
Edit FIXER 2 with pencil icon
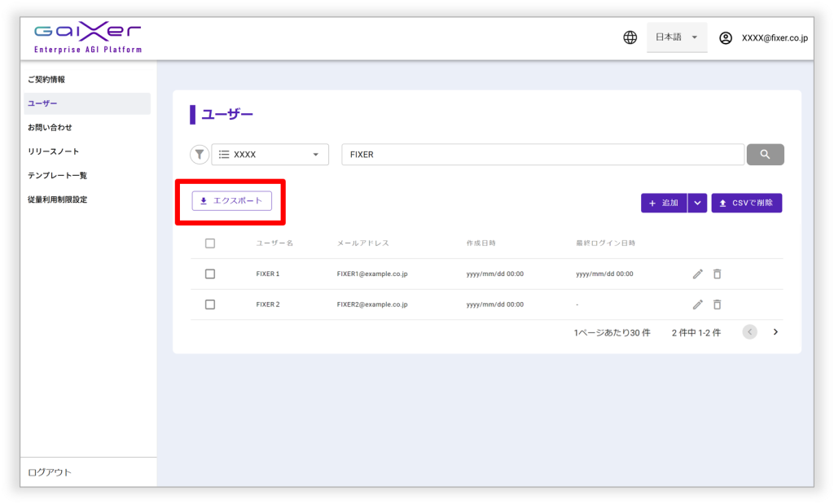(x=697, y=305)
